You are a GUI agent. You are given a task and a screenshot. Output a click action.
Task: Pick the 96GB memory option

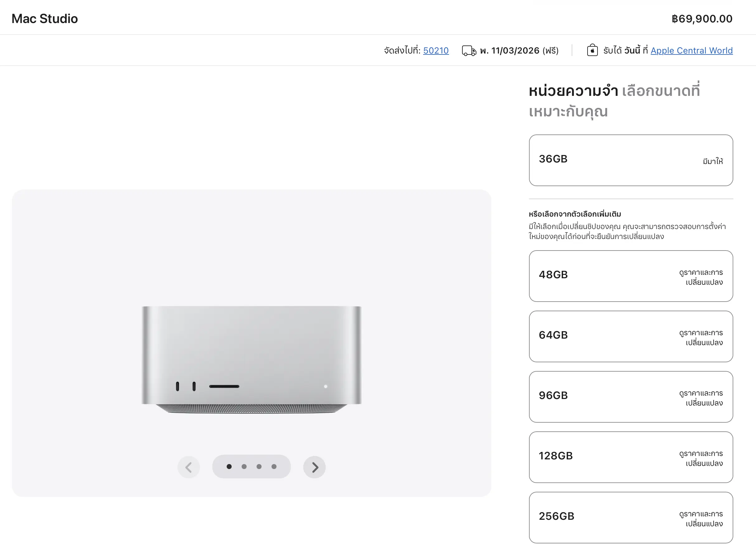631,397
